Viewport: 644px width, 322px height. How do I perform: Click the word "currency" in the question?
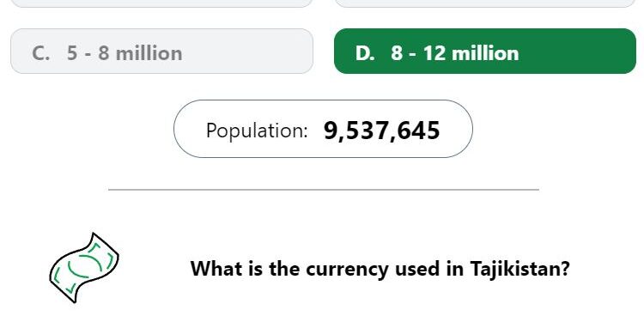click(347, 270)
